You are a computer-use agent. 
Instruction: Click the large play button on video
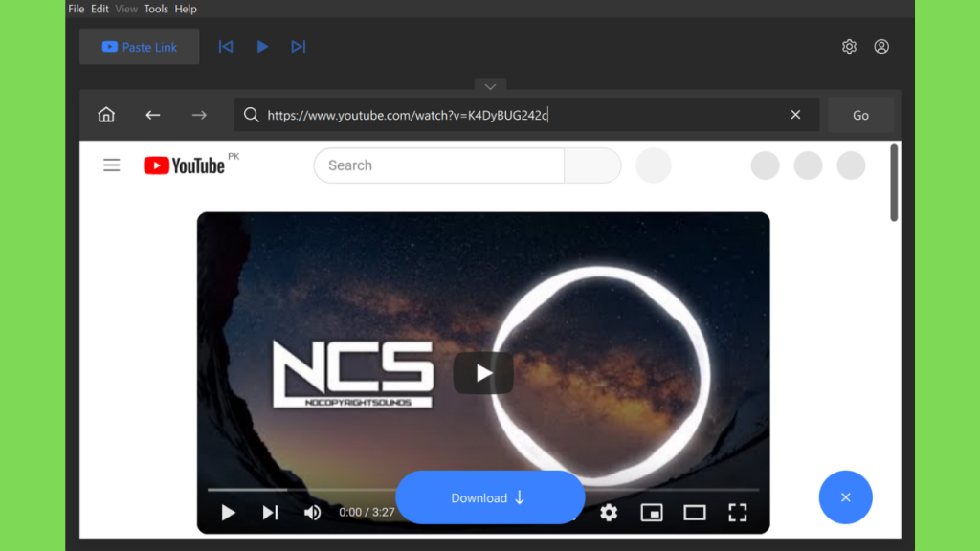click(483, 374)
